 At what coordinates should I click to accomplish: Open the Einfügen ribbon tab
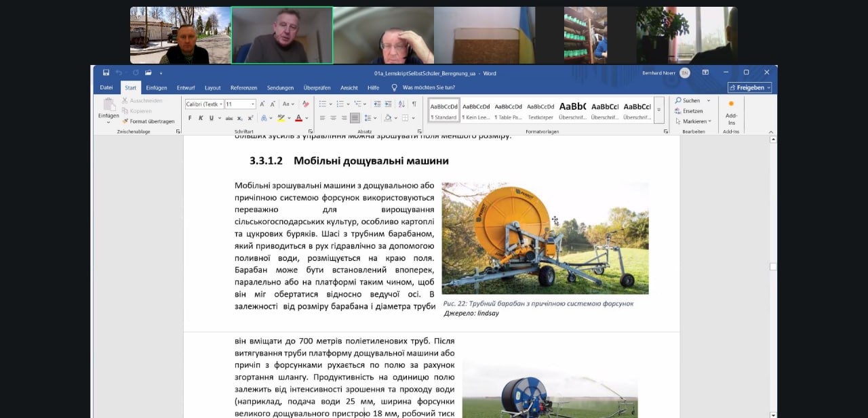click(156, 87)
